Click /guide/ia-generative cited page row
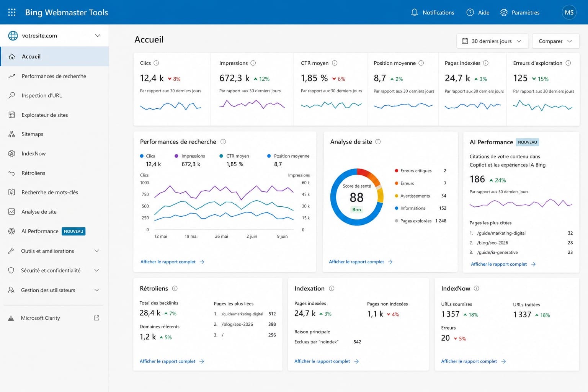 click(x=521, y=252)
